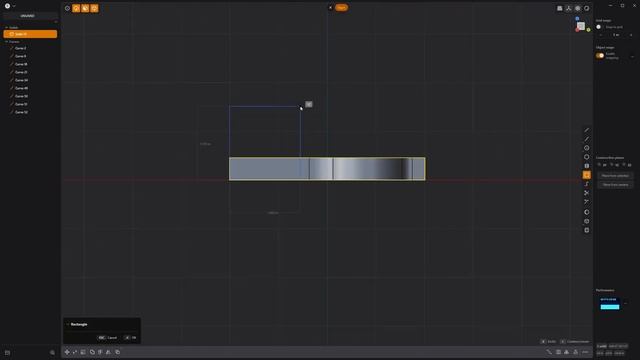The image size is (640, 360).
Task: Select the tool icon above active Rectangle
Action: pyautogui.click(x=587, y=166)
